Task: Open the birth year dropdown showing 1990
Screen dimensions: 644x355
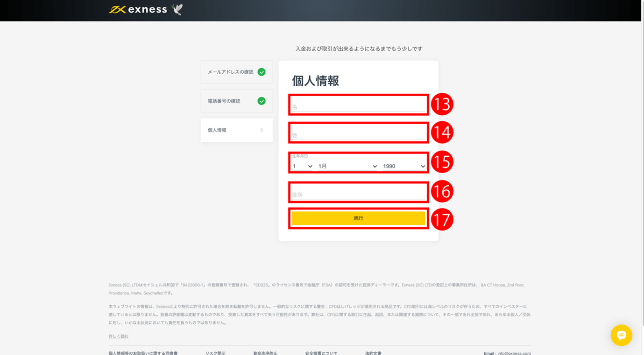Action: 403,166
